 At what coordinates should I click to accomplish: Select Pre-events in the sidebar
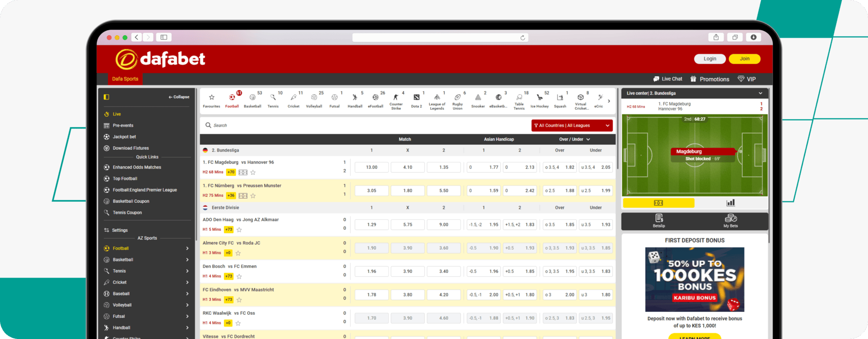123,126
